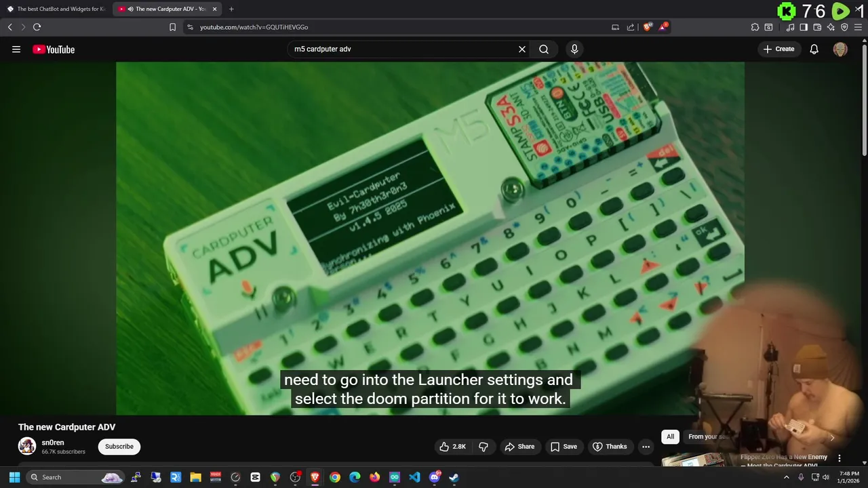The image size is (868, 488).
Task: Send Thanks to the creator
Action: point(610,447)
